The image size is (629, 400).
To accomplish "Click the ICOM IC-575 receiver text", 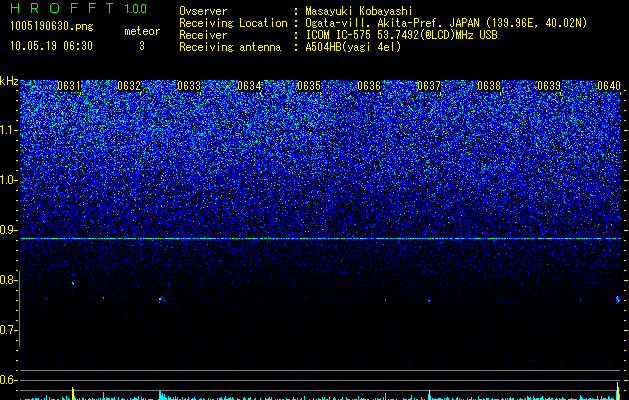I will [x=401, y=35].
